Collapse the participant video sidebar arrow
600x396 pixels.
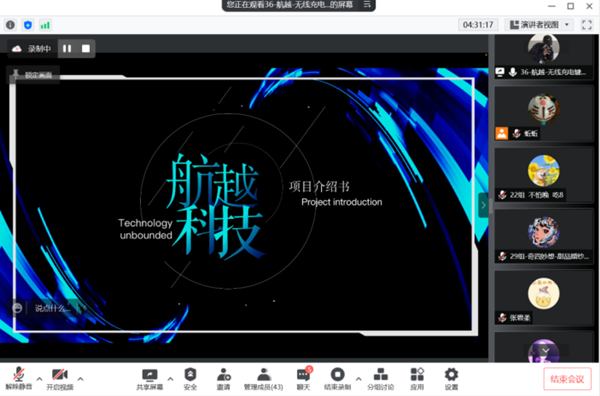pyautogui.click(x=483, y=205)
